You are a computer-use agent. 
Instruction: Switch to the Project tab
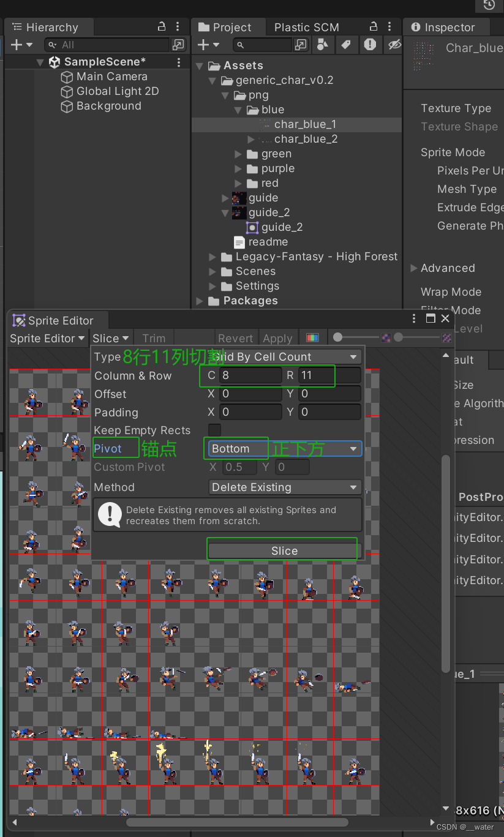coord(230,28)
